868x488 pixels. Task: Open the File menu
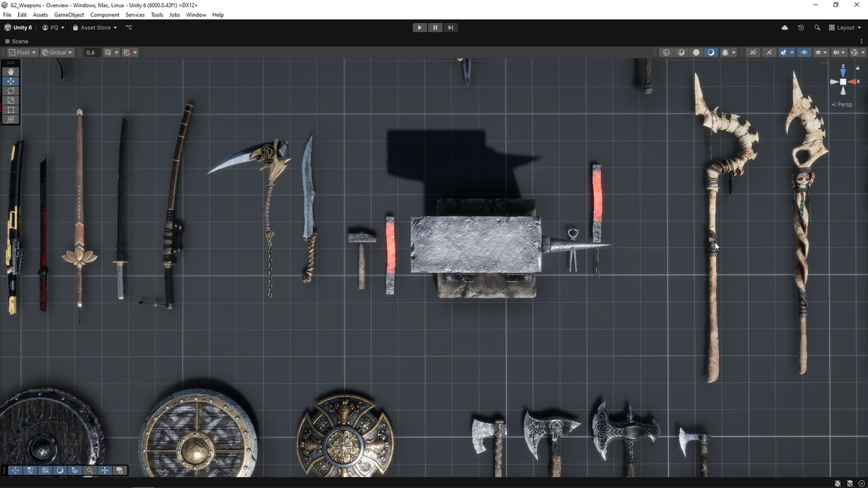(7, 14)
